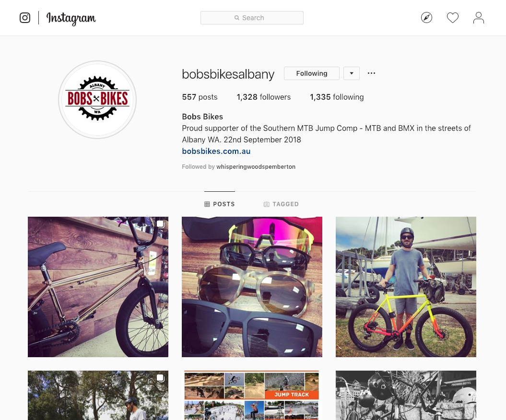Open the sunglasses post thumbnail

(x=252, y=287)
